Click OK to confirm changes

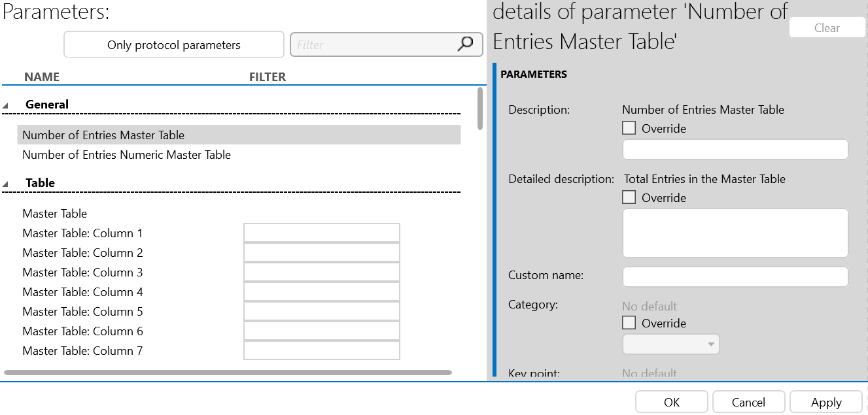point(671,401)
